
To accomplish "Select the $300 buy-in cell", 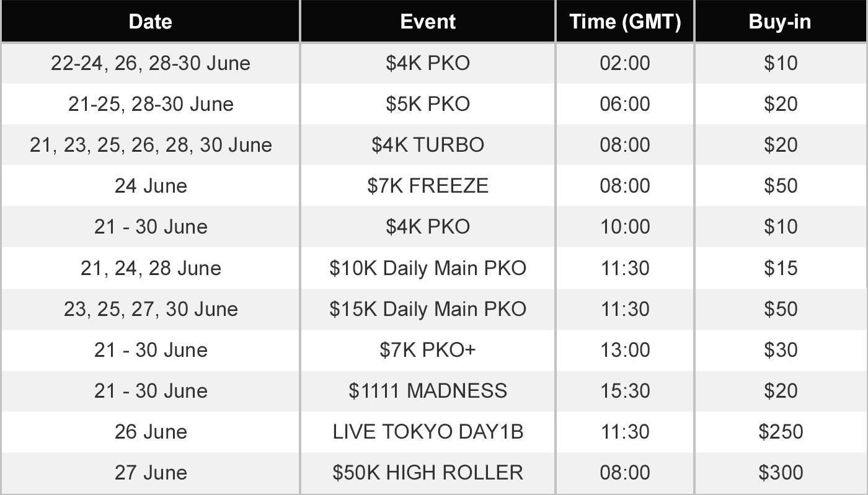I will coord(781,473).
